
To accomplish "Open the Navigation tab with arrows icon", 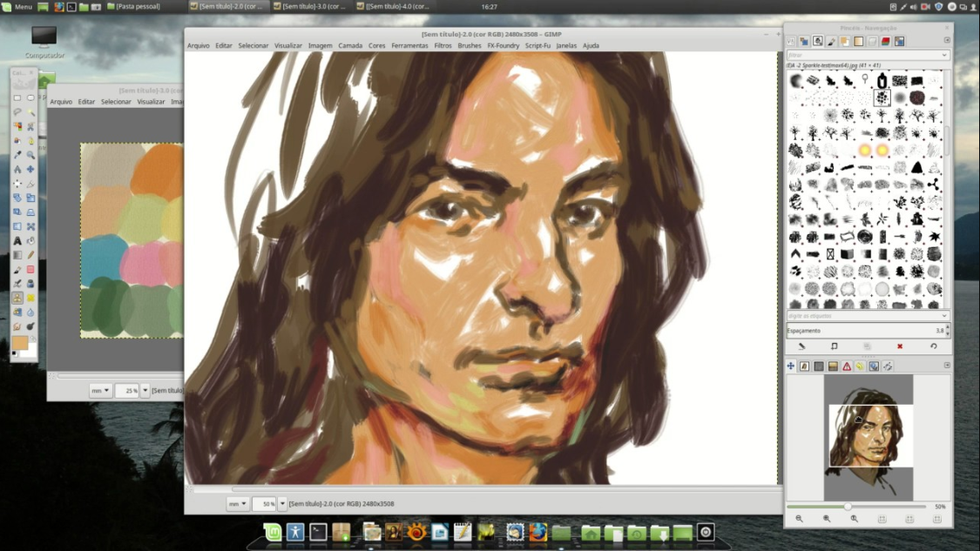I will tap(791, 366).
